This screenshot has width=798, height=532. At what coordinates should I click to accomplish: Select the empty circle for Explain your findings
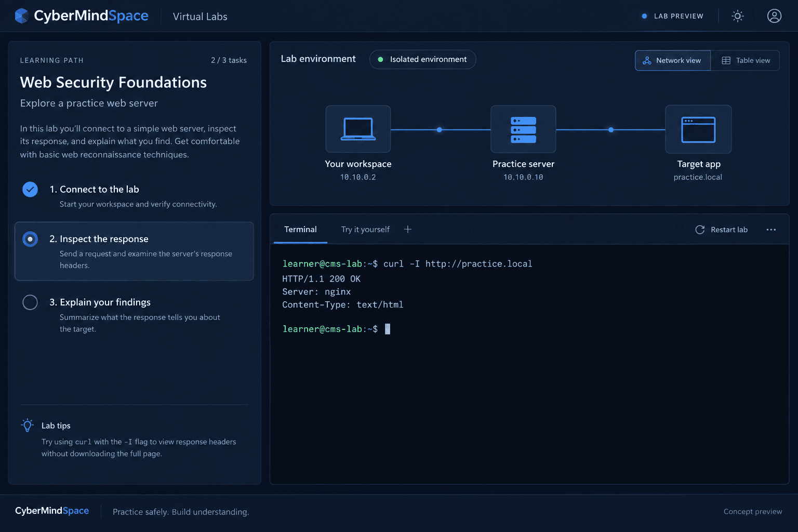pos(30,302)
